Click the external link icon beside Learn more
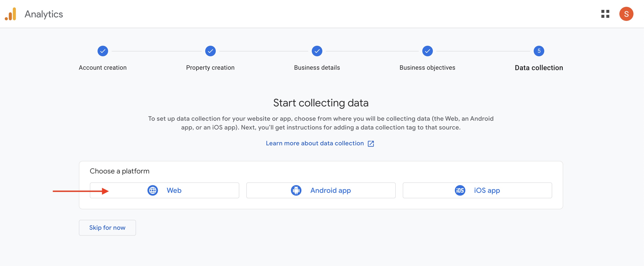The height and width of the screenshot is (266, 644). (371, 144)
